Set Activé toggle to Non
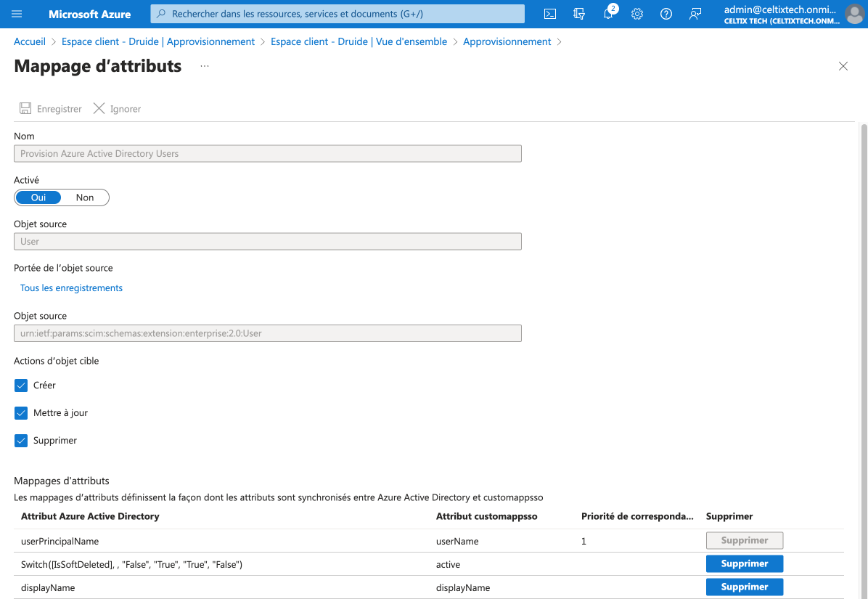This screenshot has width=868, height=599. [x=85, y=197]
